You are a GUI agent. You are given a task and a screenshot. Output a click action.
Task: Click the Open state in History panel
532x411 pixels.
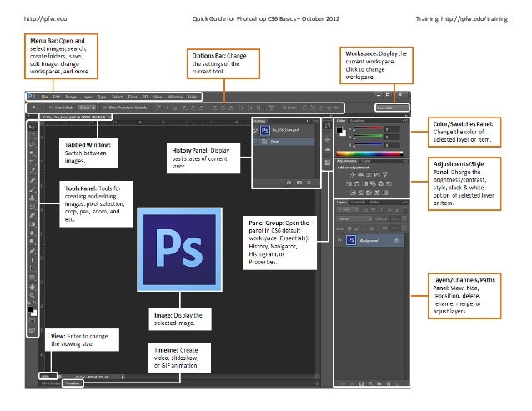point(284,142)
